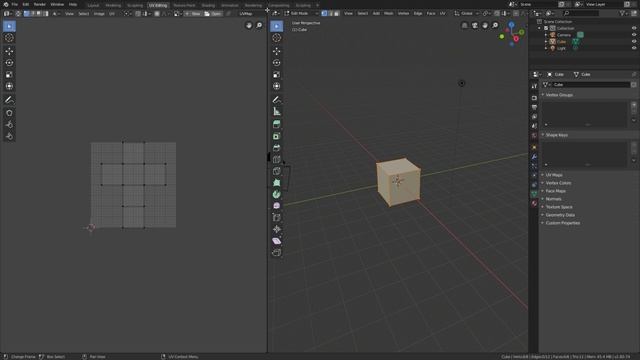Open the Global transform orientation dropdown
This screenshot has width=640, height=360.
pyautogui.click(x=467, y=13)
